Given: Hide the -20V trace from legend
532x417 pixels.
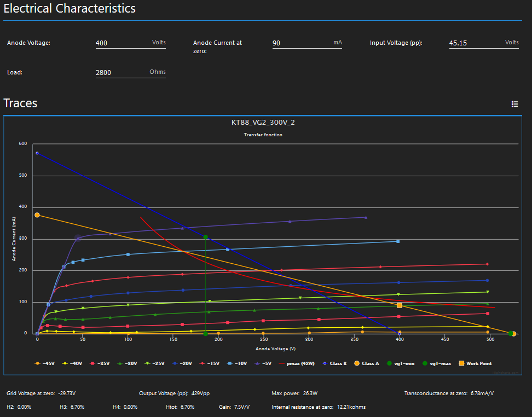Looking at the screenshot, I should pyautogui.click(x=183, y=363).
